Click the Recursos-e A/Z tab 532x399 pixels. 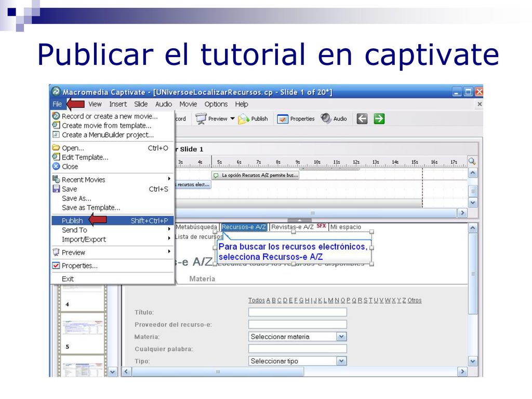[244, 227]
